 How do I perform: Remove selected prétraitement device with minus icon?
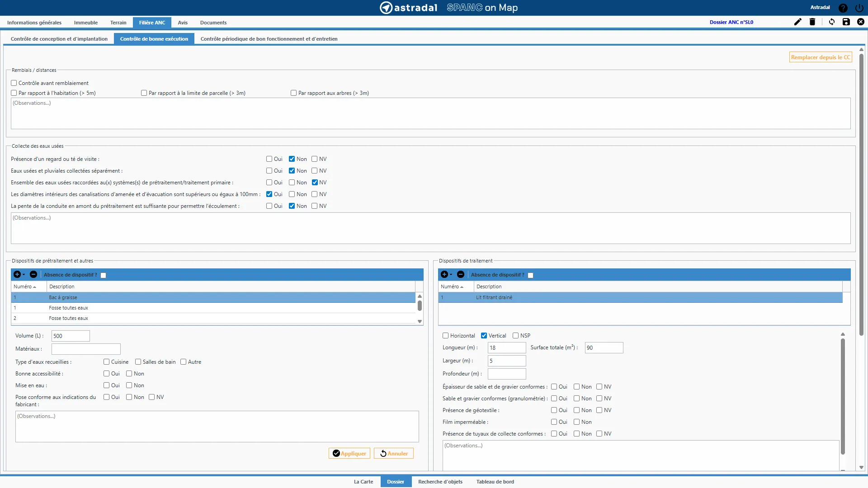pos(33,275)
